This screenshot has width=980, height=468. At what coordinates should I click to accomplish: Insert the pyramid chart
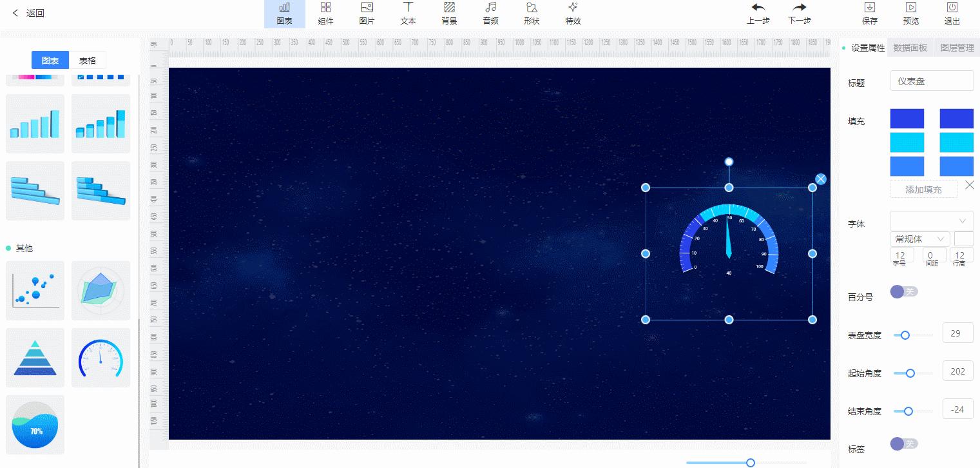click(35, 358)
